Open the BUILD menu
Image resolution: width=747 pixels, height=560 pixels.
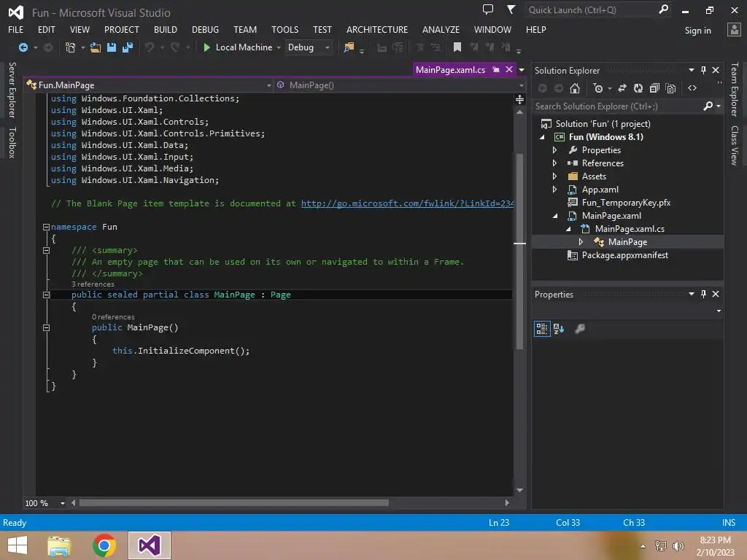coord(166,29)
